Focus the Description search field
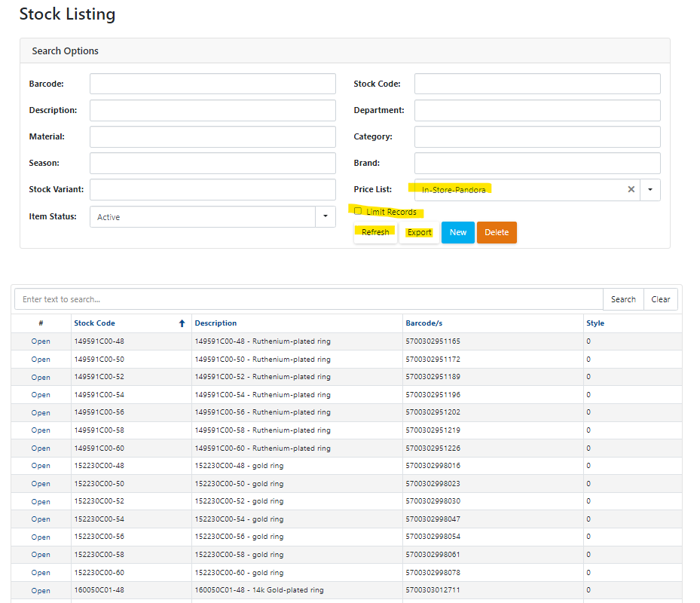The width and height of the screenshot is (700, 603). [x=212, y=110]
